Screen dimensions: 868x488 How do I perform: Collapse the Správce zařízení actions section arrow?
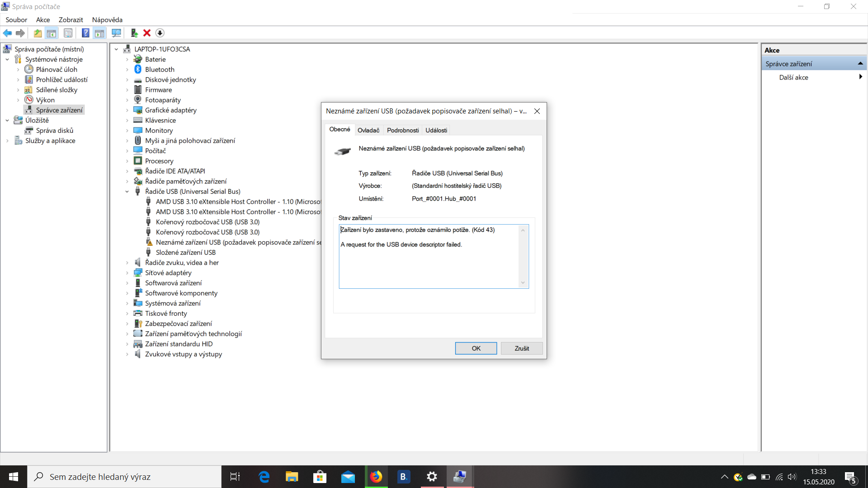(860, 64)
